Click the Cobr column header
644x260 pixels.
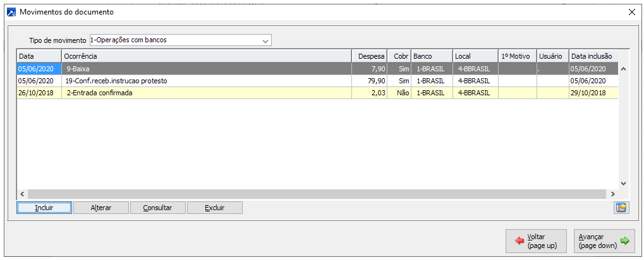pyautogui.click(x=399, y=56)
